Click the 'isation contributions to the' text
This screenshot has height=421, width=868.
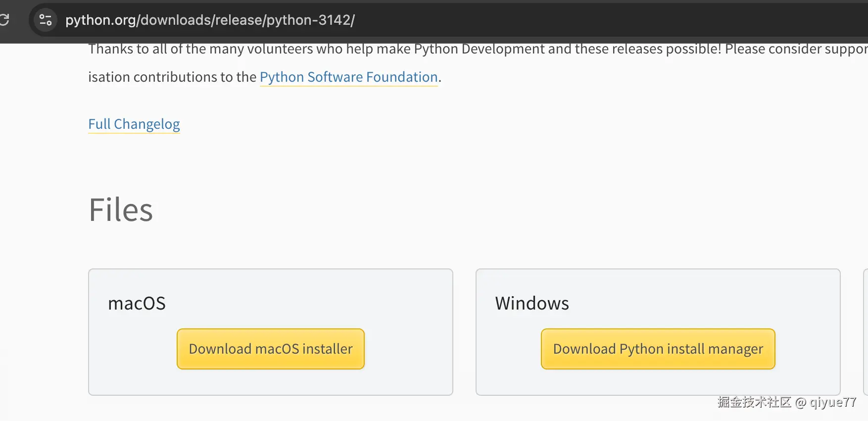coord(172,77)
